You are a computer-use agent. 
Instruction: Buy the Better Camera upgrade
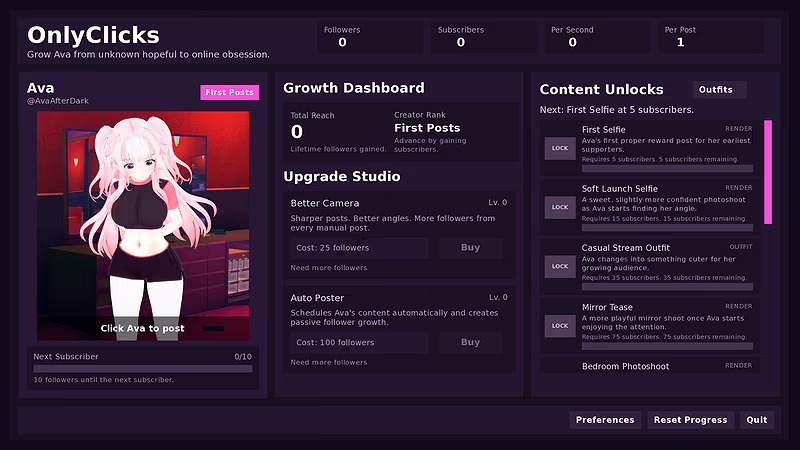click(470, 247)
